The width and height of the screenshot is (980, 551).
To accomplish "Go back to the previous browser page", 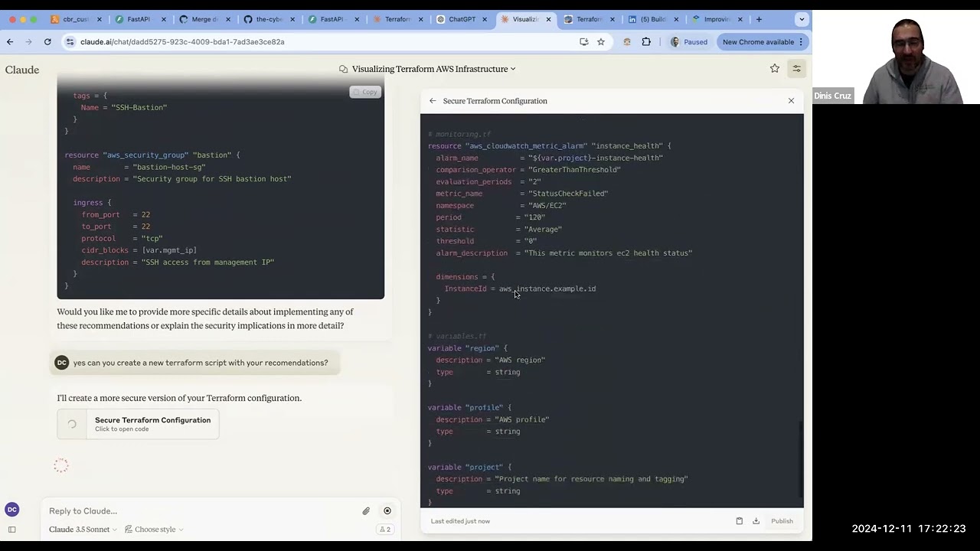I will (x=10, y=42).
